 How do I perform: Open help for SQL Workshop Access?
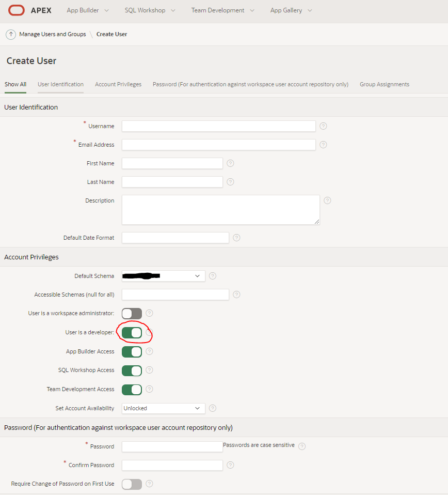(150, 370)
